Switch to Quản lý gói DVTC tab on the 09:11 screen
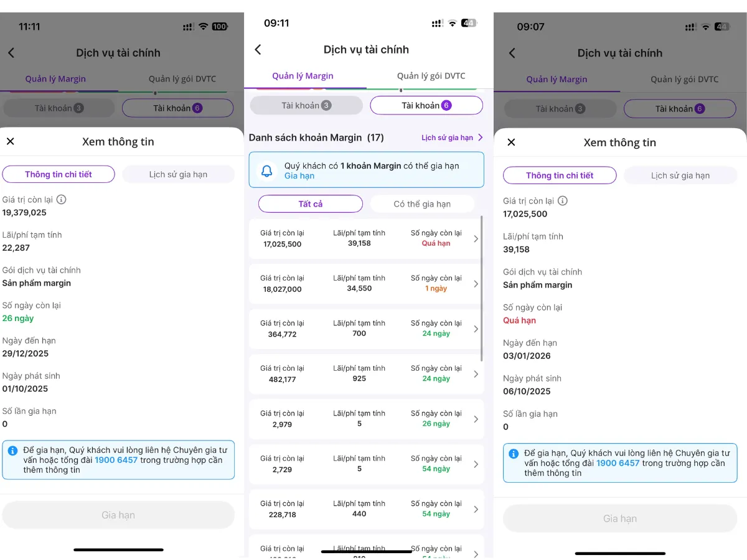Image resolution: width=747 pixels, height=560 pixels. coord(431,76)
